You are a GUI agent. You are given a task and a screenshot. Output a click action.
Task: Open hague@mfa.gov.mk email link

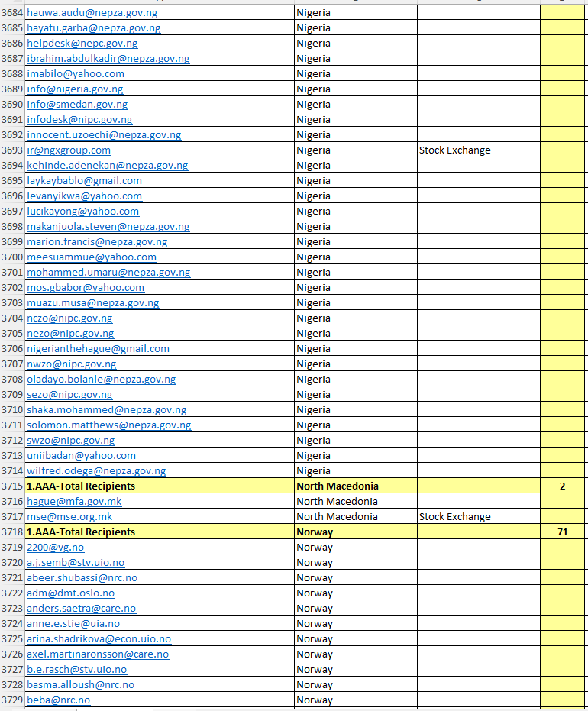(x=74, y=502)
